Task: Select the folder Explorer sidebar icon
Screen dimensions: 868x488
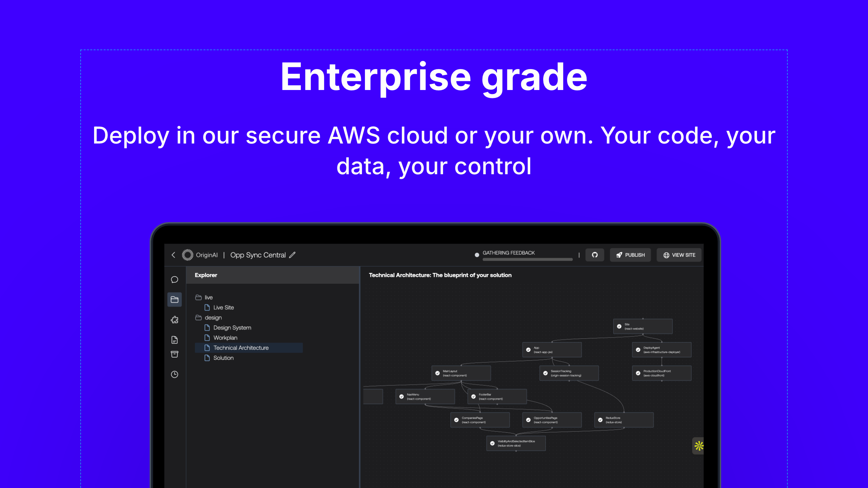Action: [x=174, y=300]
